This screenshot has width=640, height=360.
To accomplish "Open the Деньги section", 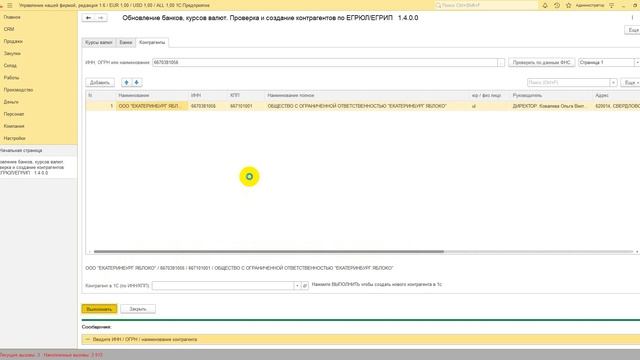I will click(11, 102).
